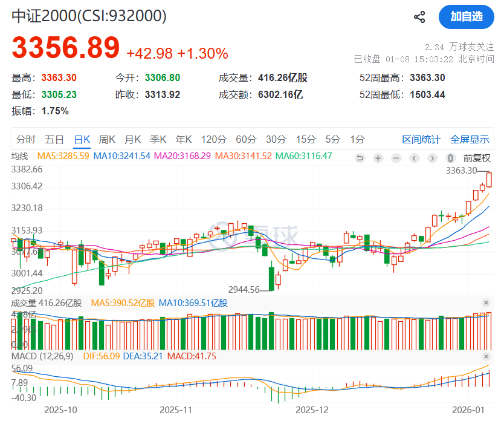
Task: Click the 2025-11 date axis label
Action: coord(176,410)
